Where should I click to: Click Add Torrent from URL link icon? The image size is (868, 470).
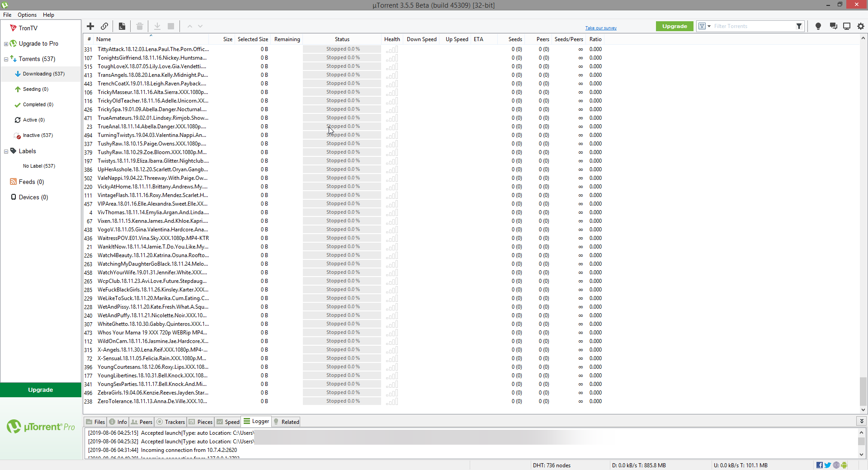(104, 26)
